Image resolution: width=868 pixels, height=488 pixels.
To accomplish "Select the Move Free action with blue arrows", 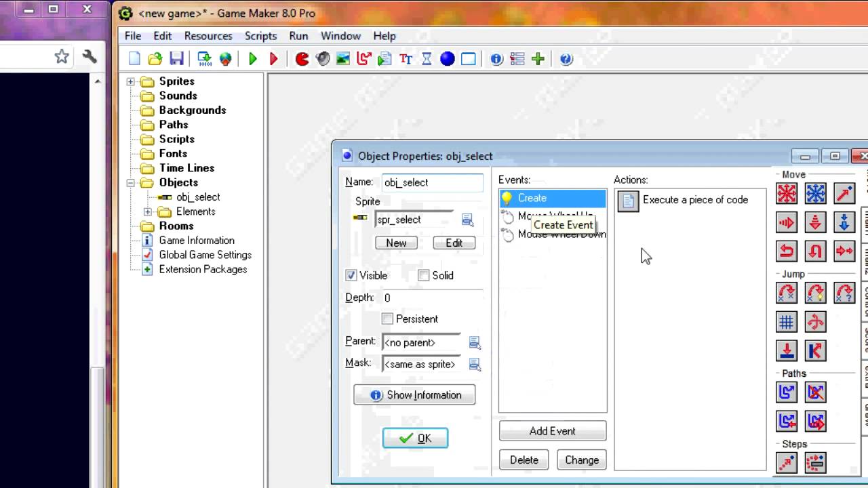I will tap(816, 194).
